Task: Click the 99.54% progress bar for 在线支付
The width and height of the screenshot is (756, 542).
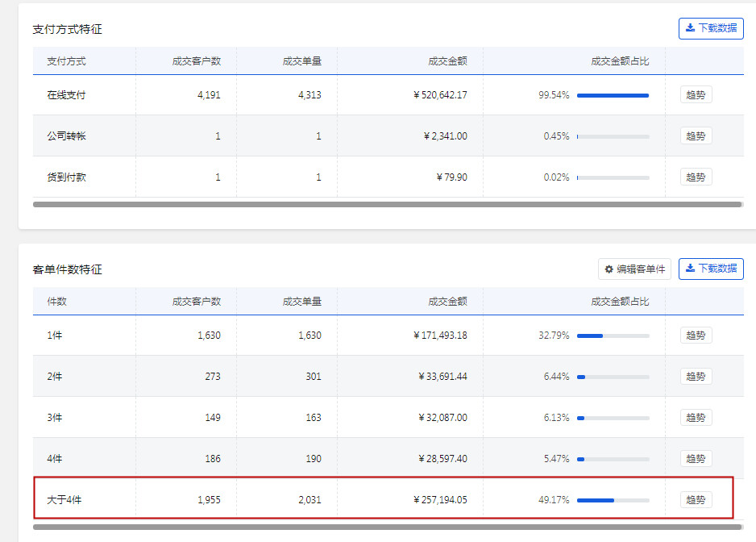Action: (613, 95)
